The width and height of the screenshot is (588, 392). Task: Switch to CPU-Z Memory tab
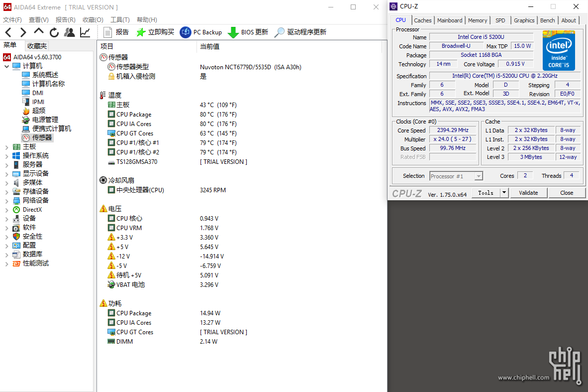[x=478, y=20]
